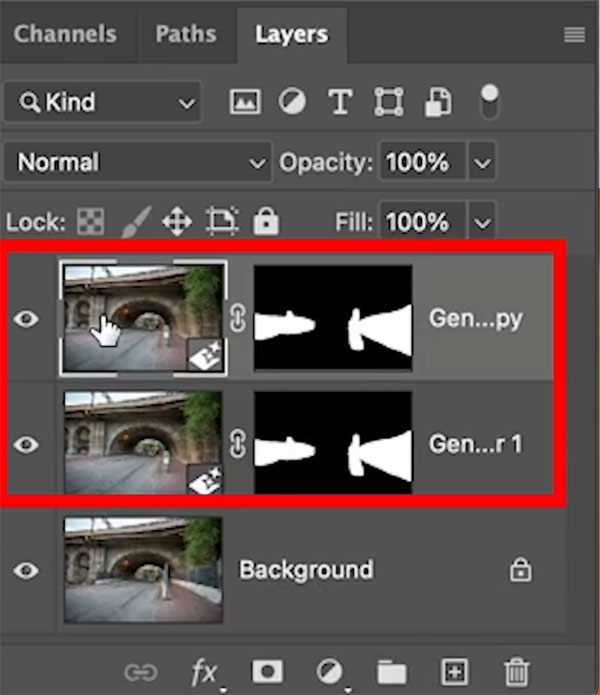Click the Background layer name

click(306, 570)
